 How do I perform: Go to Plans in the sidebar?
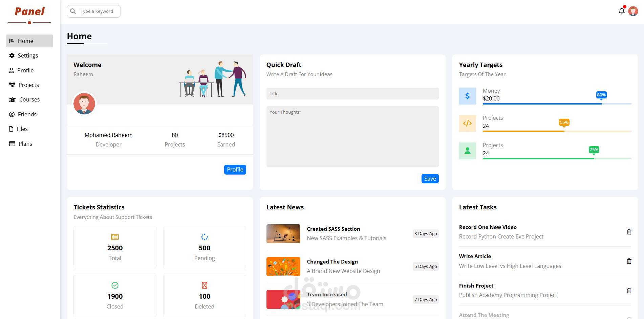(x=29, y=144)
